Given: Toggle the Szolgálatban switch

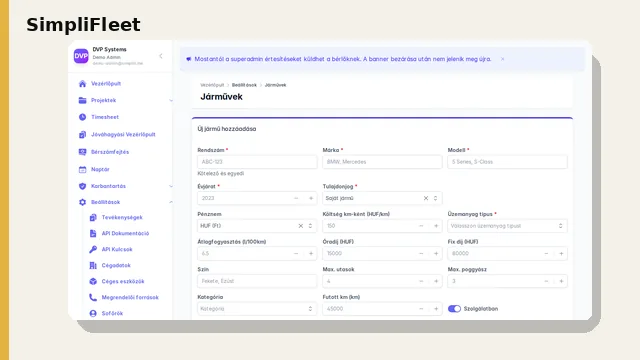Looking at the screenshot, I should (454, 309).
